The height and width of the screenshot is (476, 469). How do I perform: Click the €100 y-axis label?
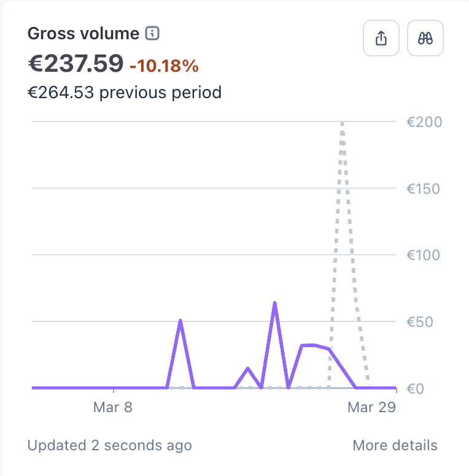[423, 255]
